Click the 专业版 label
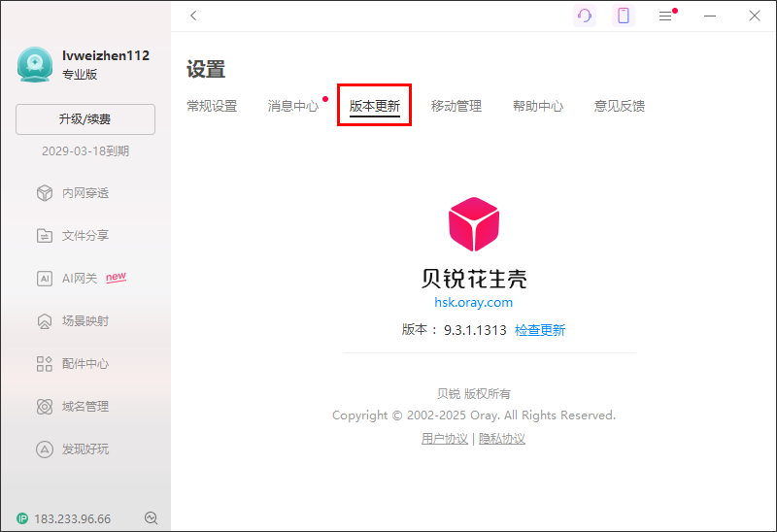 pyautogui.click(x=80, y=75)
